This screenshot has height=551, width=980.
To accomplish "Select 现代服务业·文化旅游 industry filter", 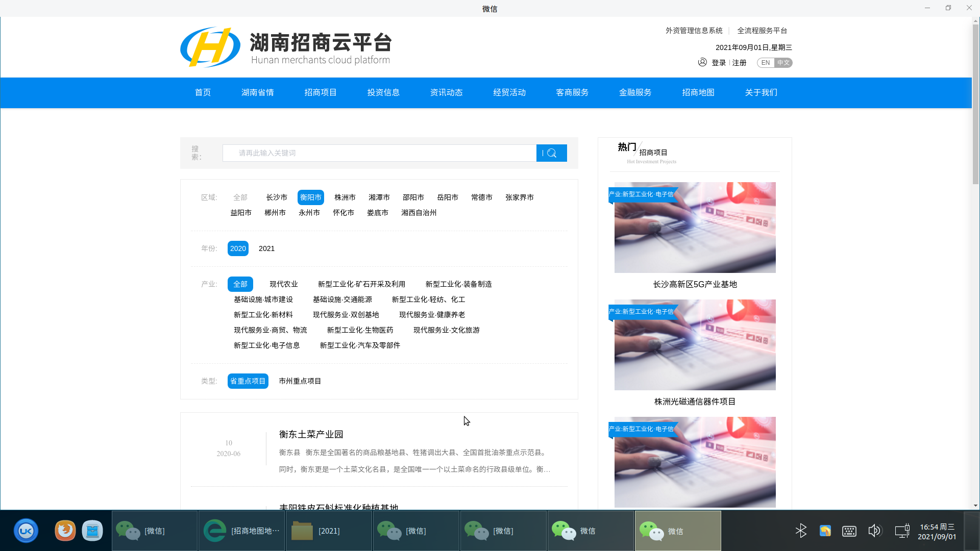I will [x=447, y=330].
